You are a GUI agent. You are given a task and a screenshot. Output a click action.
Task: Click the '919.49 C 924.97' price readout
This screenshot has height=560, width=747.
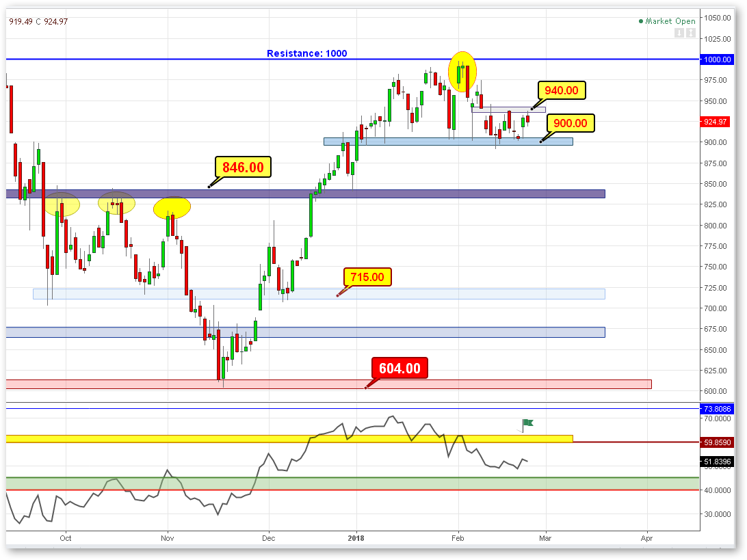pos(38,21)
